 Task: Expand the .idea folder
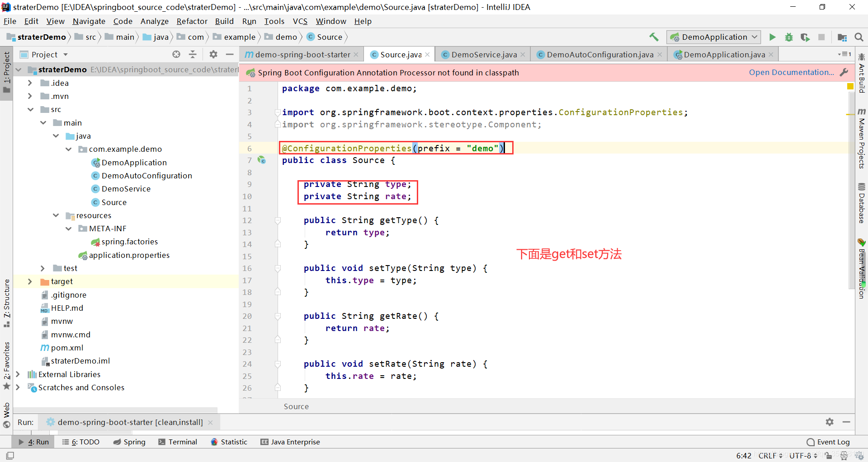[30, 83]
